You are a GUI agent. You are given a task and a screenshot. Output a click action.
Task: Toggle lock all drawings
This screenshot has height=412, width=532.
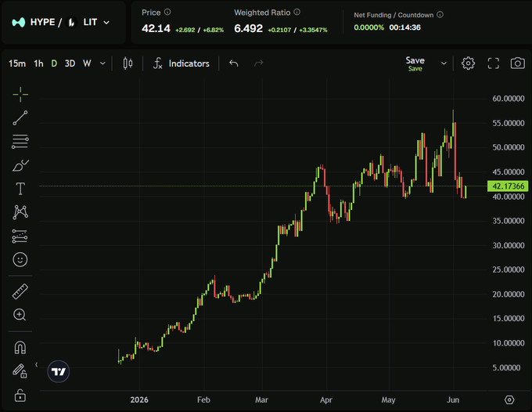[20, 396]
